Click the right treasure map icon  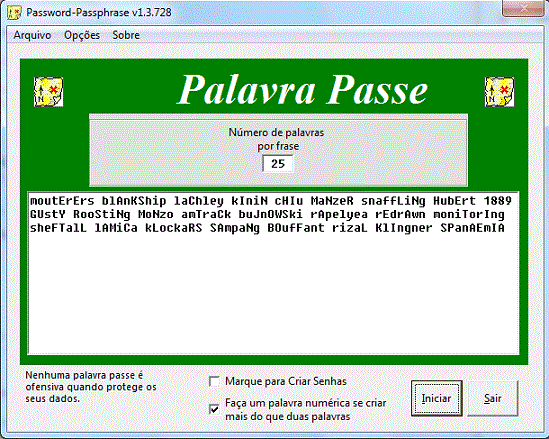click(499, 92)
